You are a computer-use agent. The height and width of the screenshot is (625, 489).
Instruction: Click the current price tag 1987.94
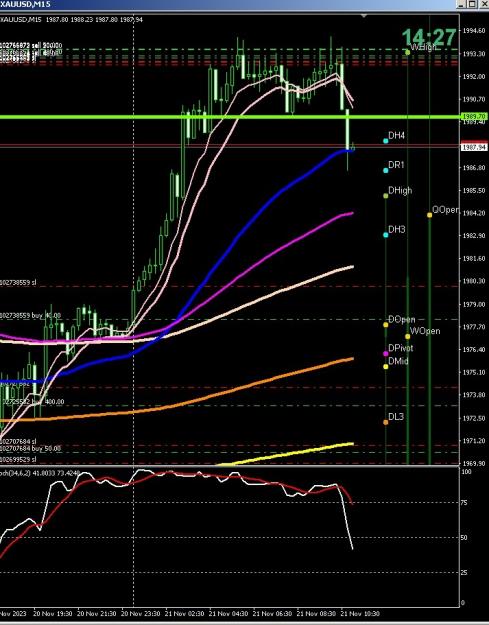click(x=474, y=147)
